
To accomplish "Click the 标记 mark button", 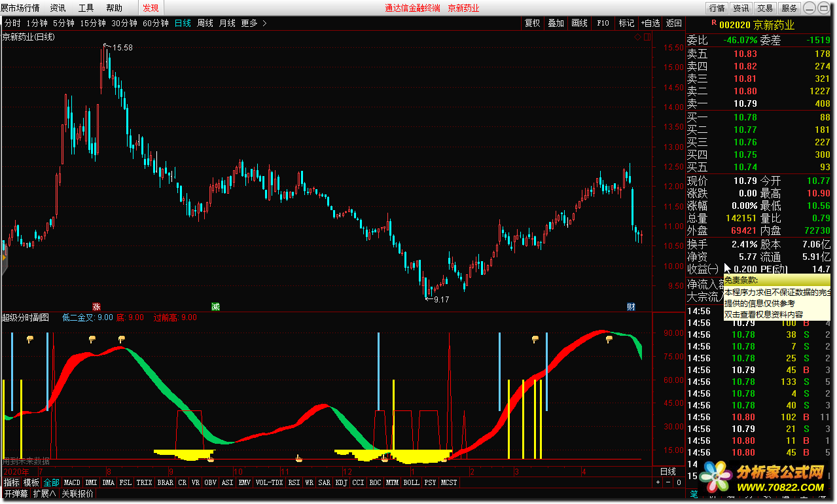I will (x=626, y=23).
